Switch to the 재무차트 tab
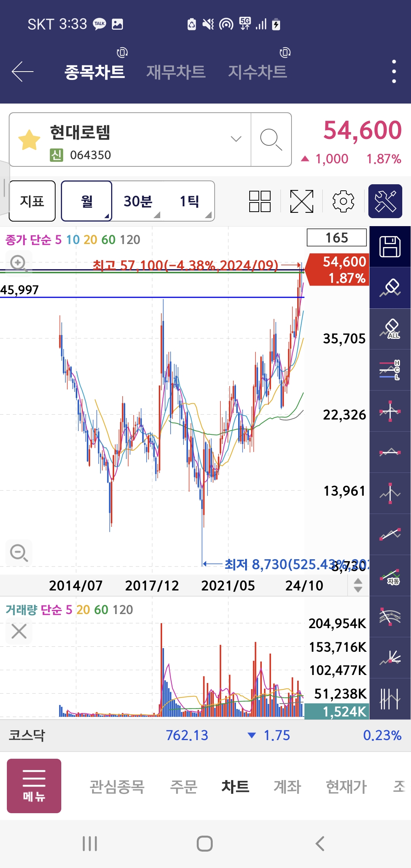The height and width of the screenshot is (868, 411). [176, 72]
